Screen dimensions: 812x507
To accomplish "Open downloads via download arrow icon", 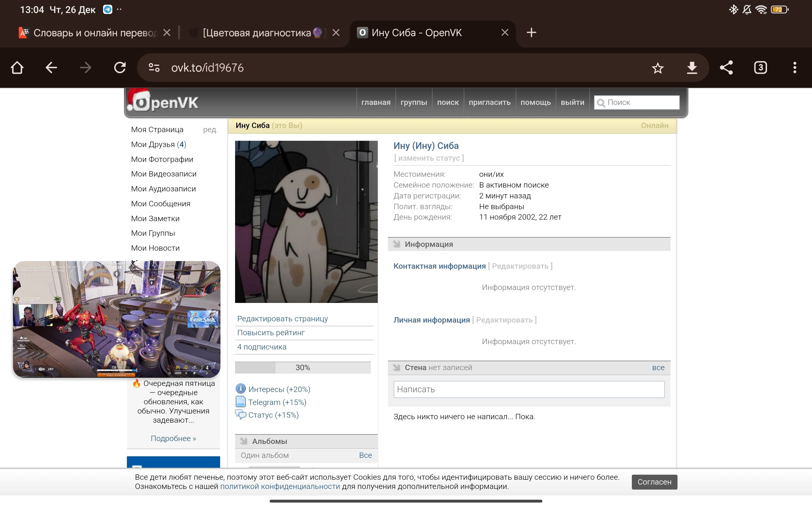I will coord(692,68).
